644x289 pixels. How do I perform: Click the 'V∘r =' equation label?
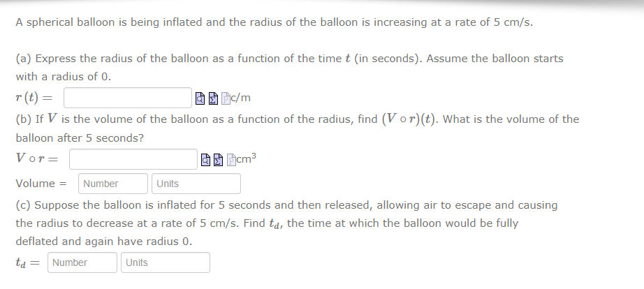tap(37, 160)
